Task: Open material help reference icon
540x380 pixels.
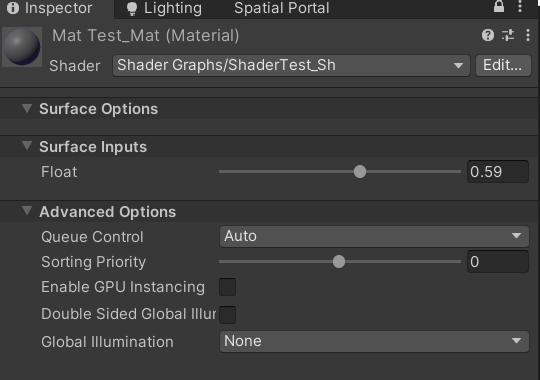Action: click(488, 35)
